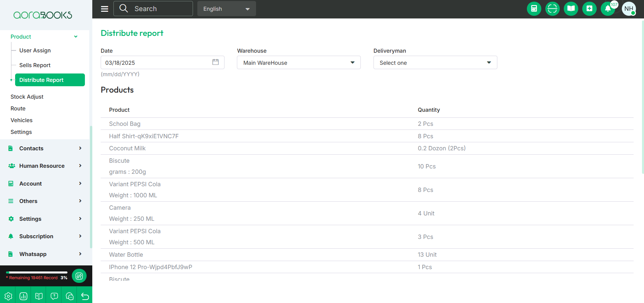Image resolution: width=644 pixels, height=303 pixels.
Task: Click the Others list icon in sidebar
Action: [11, 201]
